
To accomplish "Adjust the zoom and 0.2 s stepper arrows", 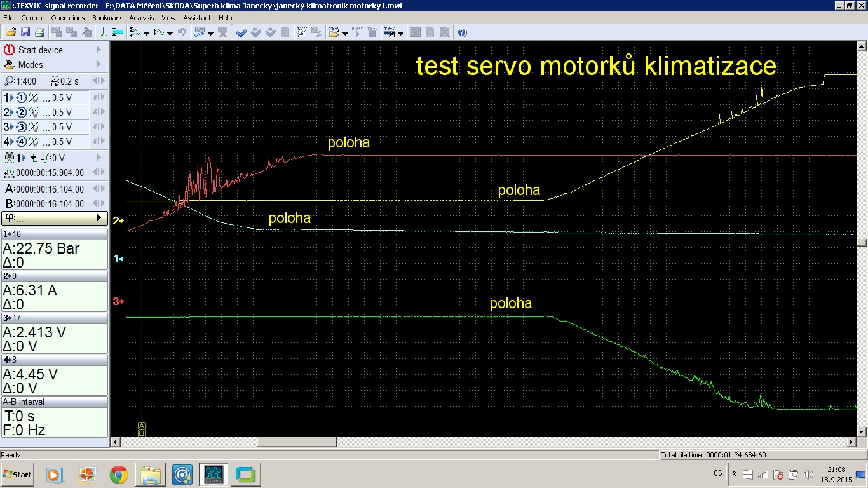I will coord(98,81).
